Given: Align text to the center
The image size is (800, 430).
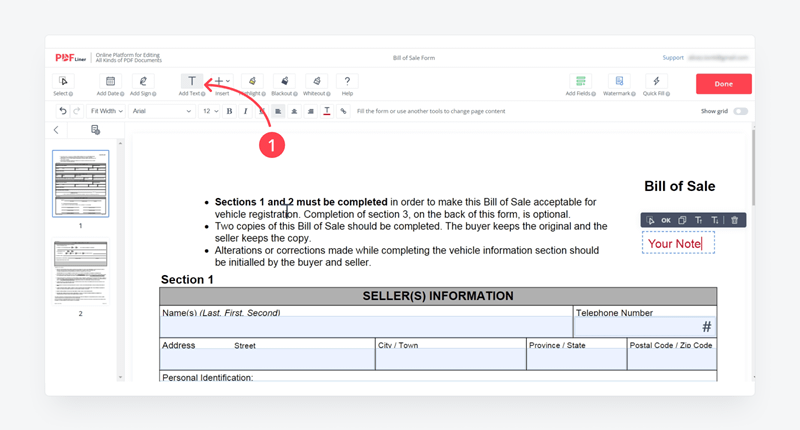Looking at the screenshot, I should [294, 111].
